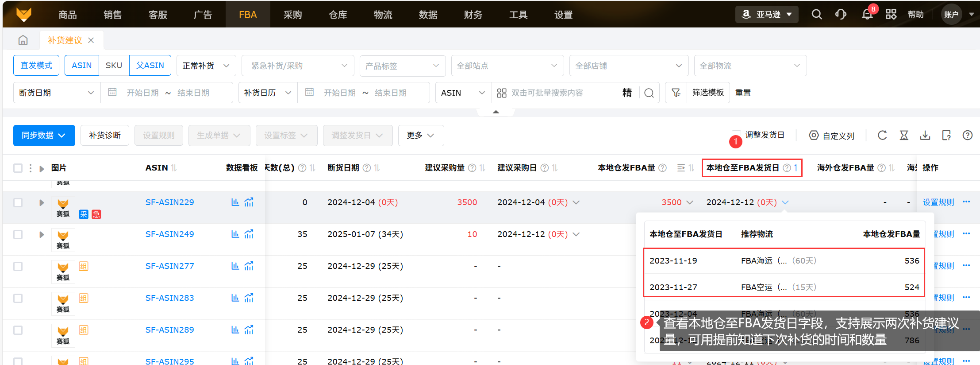Open the 商品 menu
Screen dimensions: 980x365
point(68,15)
